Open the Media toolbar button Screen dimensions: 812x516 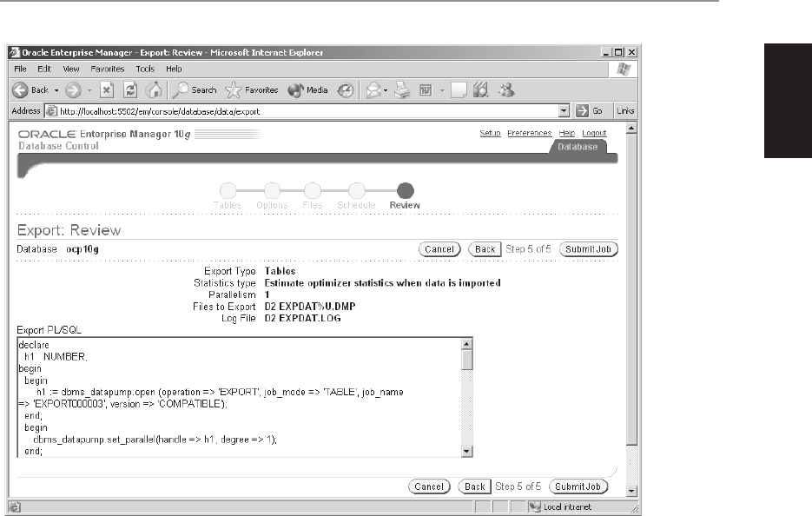pyautogui.click(x=307, y=90)
